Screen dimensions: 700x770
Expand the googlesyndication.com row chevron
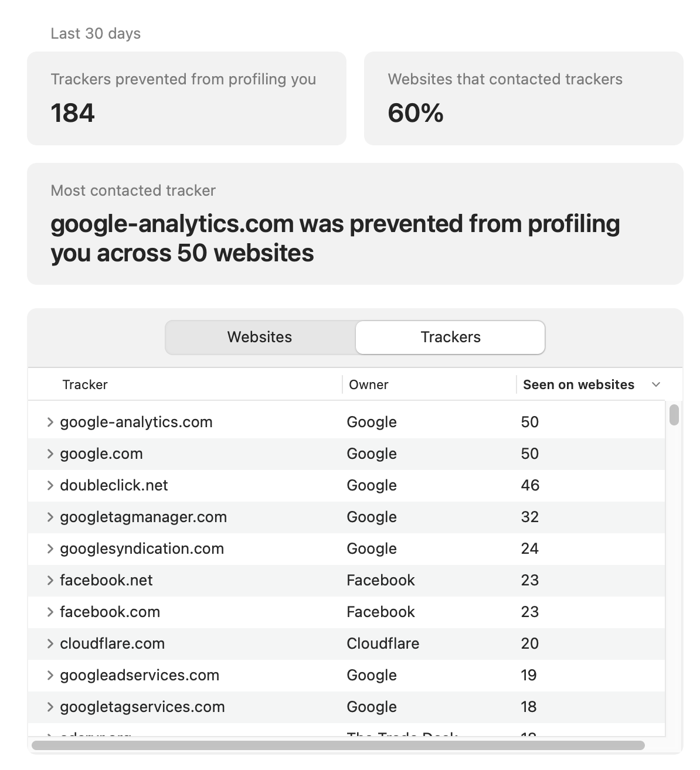point(50,548)
